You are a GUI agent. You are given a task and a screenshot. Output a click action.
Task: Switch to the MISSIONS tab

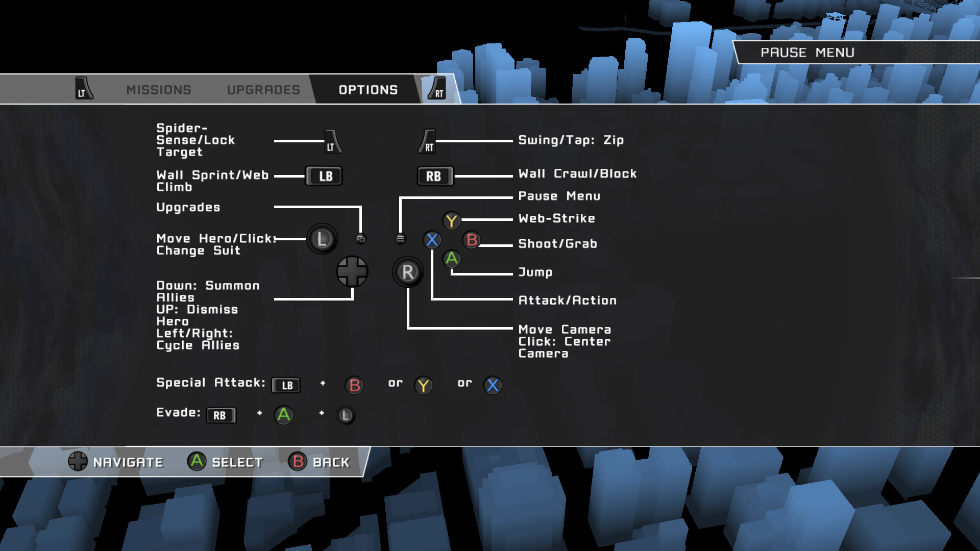158,89
